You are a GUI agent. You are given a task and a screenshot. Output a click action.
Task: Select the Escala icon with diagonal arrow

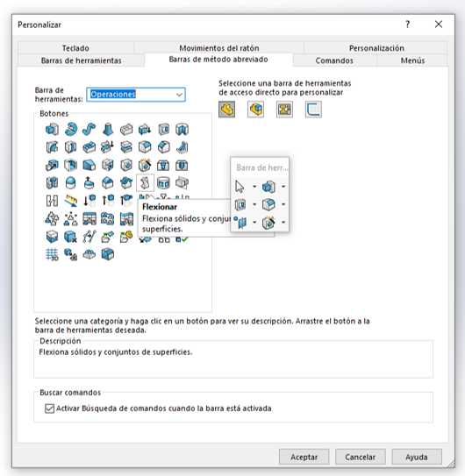coord(52,165)
